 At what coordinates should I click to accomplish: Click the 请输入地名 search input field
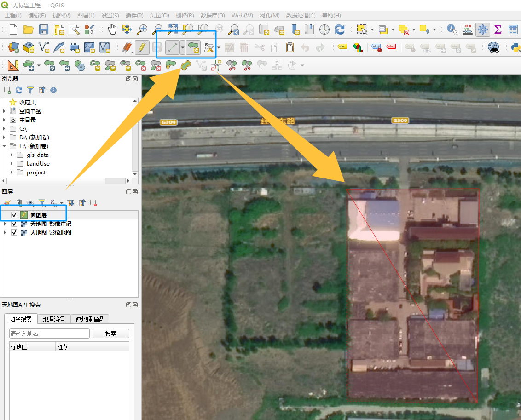50,334
